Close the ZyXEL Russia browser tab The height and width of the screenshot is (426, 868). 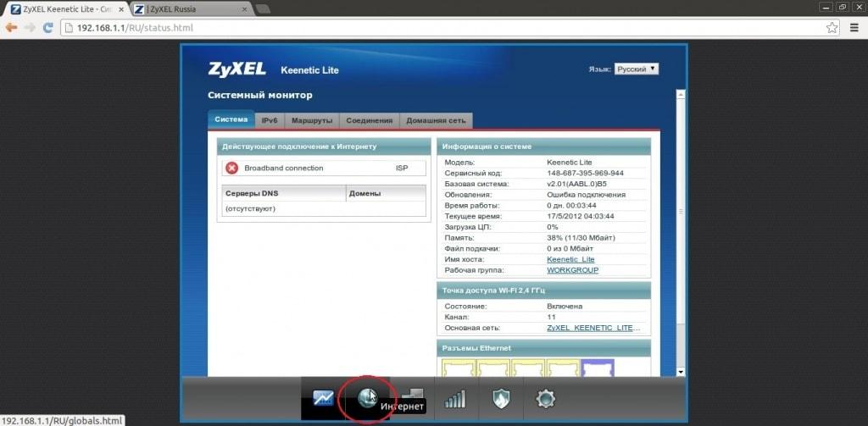(245, 9)
